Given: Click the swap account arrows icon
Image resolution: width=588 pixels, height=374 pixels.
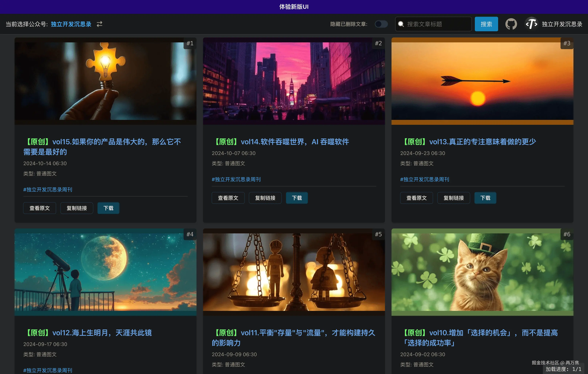Looking at the screenshot, I should coord(99,24).
